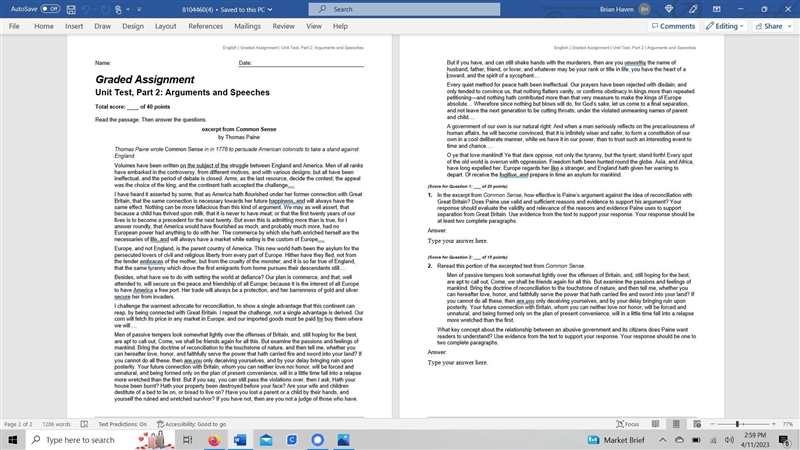Image resolution: width=800 pixels, height=450 pixels.
Task: Open the Photos app on taskbar
Action: point(343,440)
